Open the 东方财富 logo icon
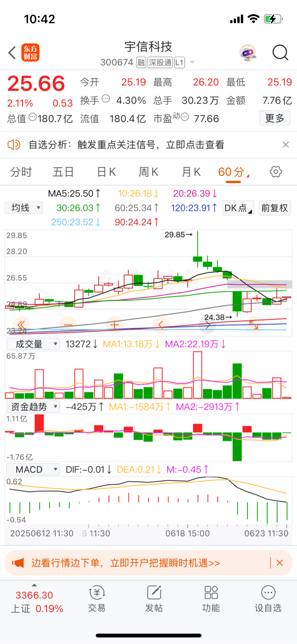Viewport: 297px width, 644px height. point(30,53)
